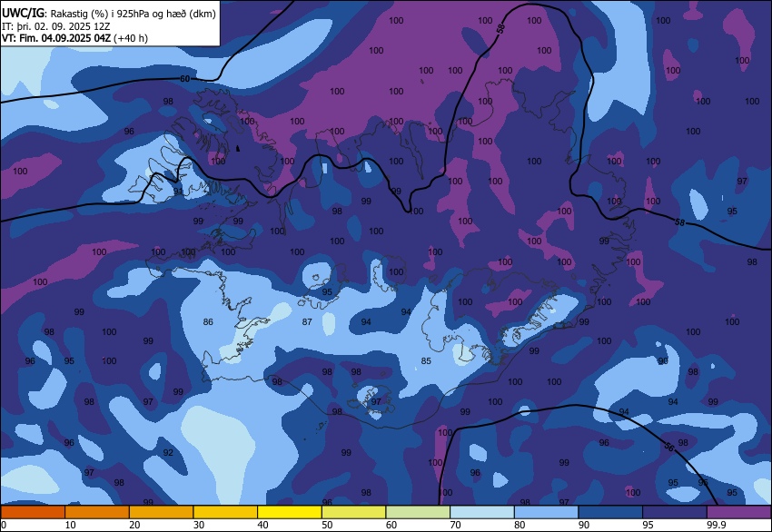Image resolution: width=772 pixels, height=532 pixels.
Task: Click the 80–90 light blue legend swatch
Action: [547, 512]
